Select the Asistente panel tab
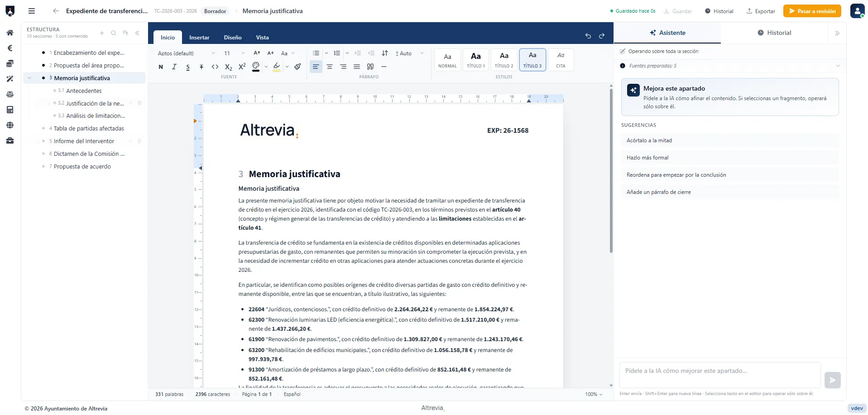The width and height of the screenshot is (868, 415). [667, 33]
